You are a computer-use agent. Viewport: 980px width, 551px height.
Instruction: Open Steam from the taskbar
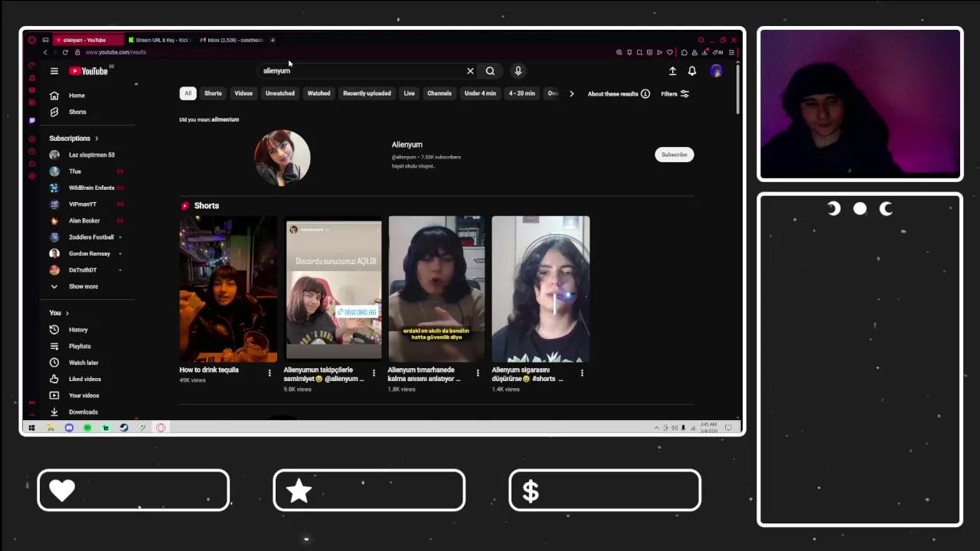tap(124, 428)
